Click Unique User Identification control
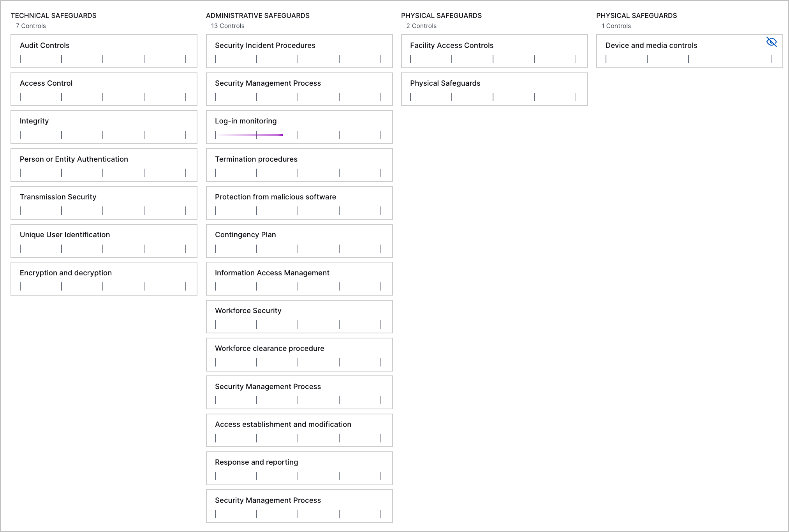Screen dimensions: 789x532 (x=104, y=241)
